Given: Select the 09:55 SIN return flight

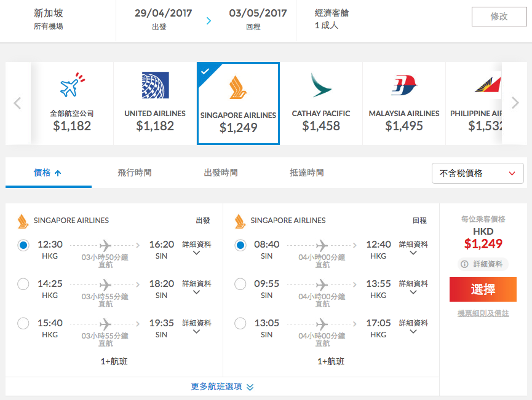Looking at the screenshot, I should [240, 284].
